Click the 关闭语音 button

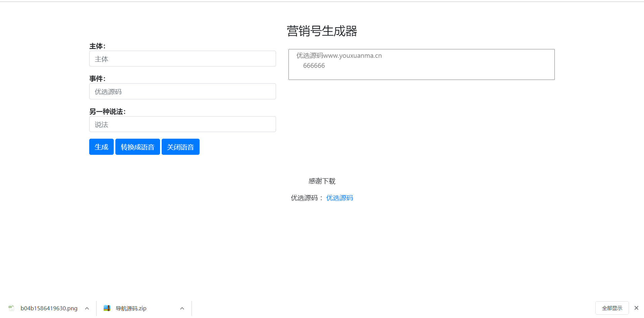point(180,147)
